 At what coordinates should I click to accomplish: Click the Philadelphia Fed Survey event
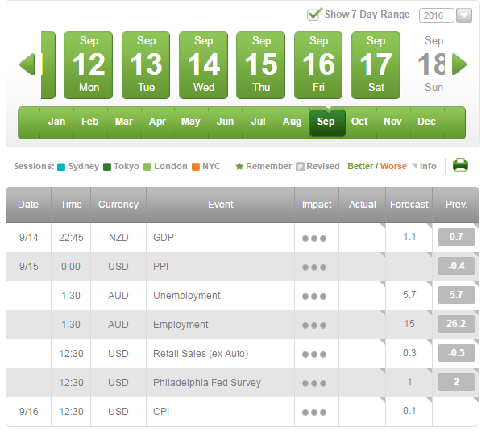(207, 383)
